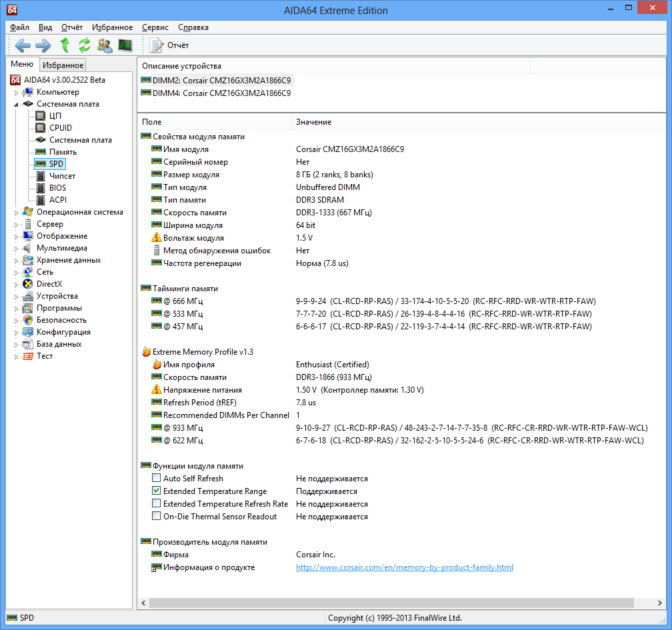
Task: Click the Отображение monitor icon
Action: point(28,236)
